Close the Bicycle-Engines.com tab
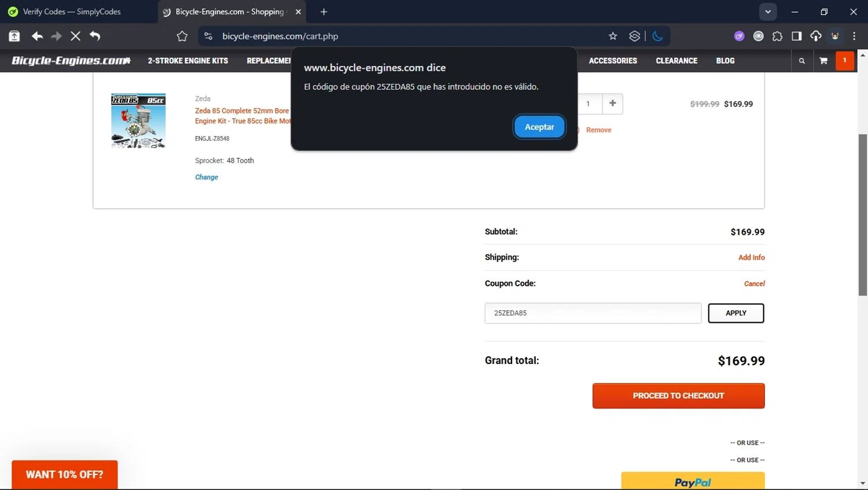868x490 pixels. tap(298, 12)
